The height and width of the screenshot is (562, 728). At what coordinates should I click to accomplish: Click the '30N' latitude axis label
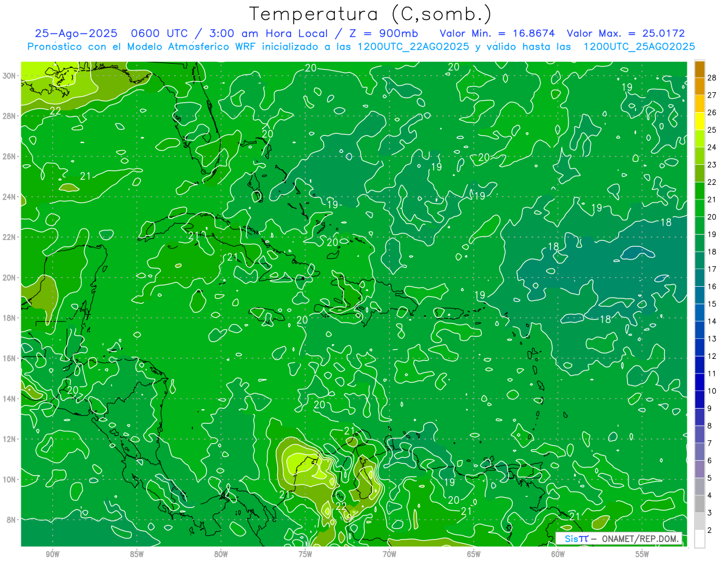click(9, 76)
